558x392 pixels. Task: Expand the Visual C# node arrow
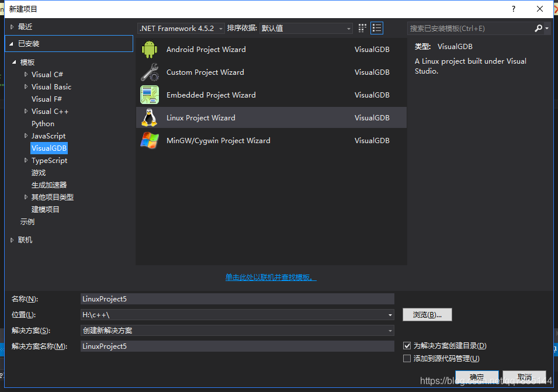pos(26,74)
